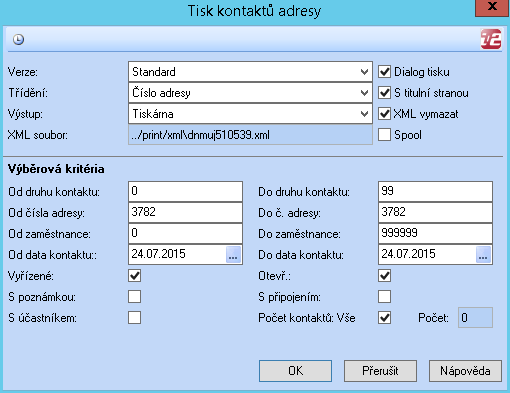Click the Do č. adresy field

[x=435, y=212]
